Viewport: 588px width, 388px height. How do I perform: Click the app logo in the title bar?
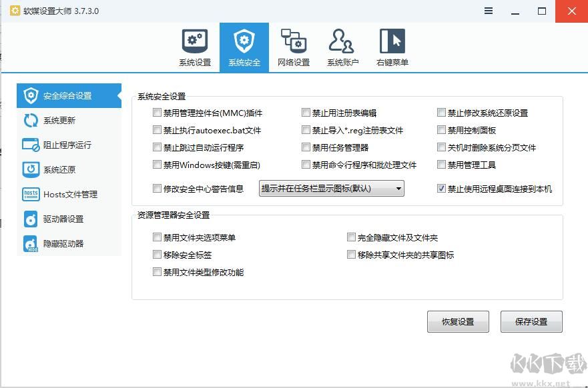pyautogui.click(x=15, y=11)
